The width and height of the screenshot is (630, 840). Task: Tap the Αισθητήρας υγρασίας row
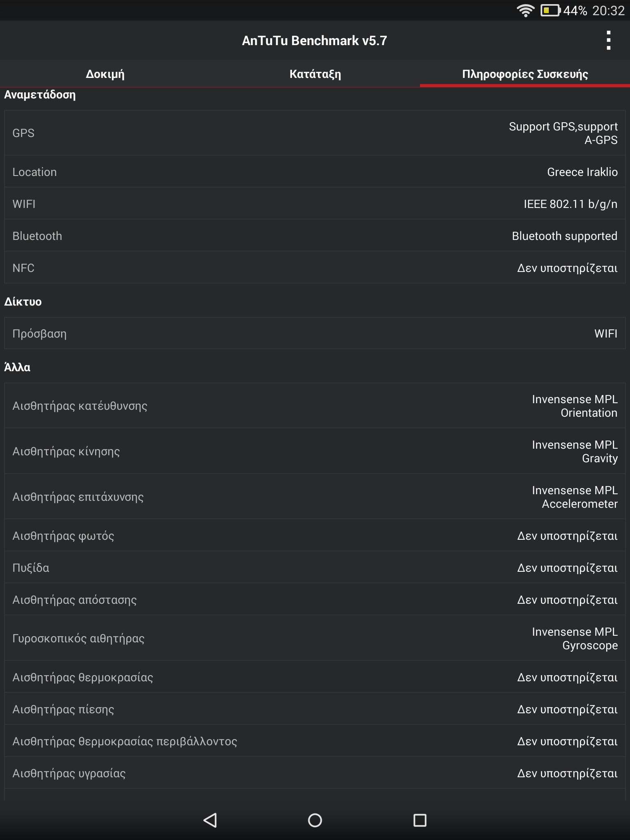click(x=315, y=773)
